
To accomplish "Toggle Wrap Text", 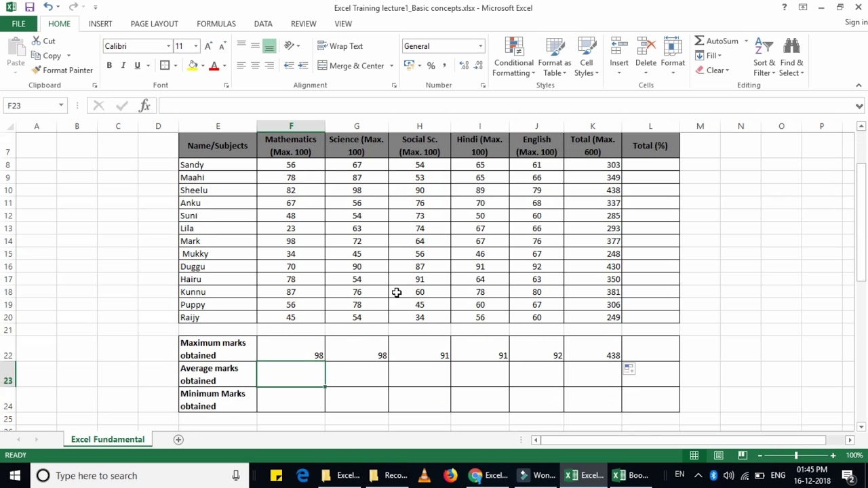I will pos(340,46).
